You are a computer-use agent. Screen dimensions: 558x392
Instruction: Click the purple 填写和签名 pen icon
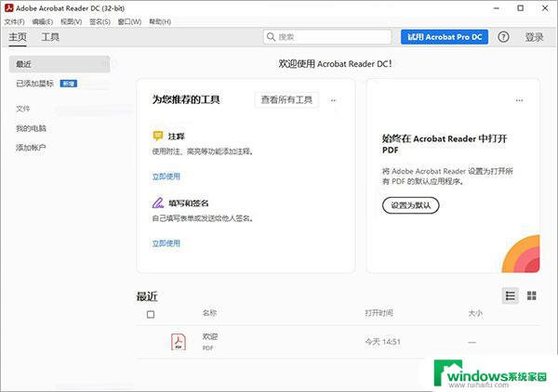click(x=158, y=203)
